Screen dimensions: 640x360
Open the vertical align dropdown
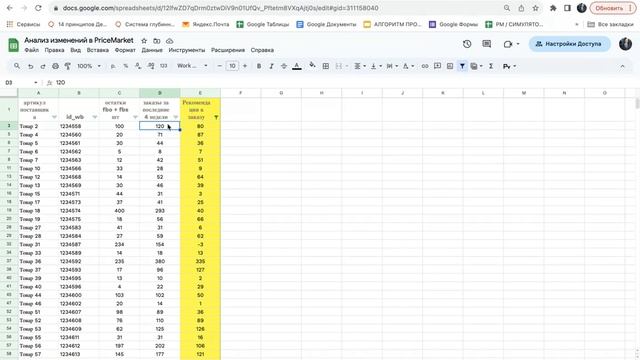pos(376,66)
